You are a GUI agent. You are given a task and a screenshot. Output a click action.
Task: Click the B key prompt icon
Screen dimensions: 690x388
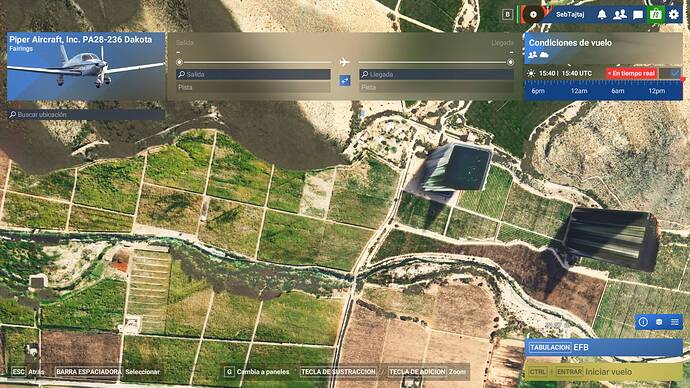point(507,15)
